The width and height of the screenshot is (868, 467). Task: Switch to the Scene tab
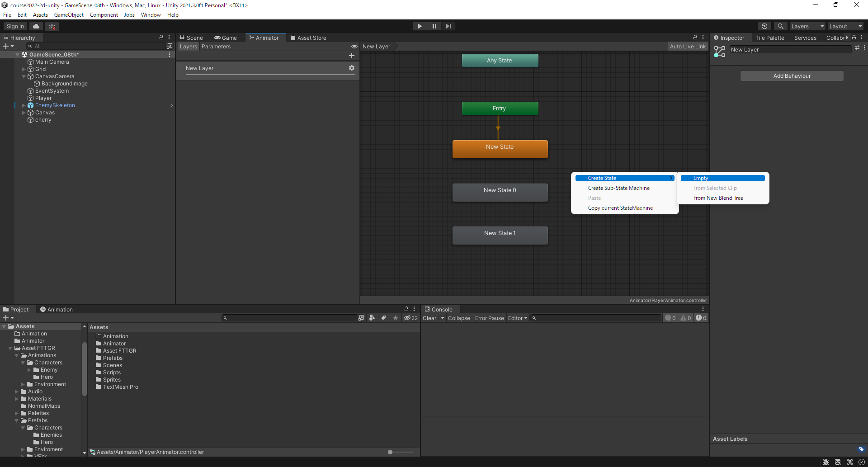191,38
